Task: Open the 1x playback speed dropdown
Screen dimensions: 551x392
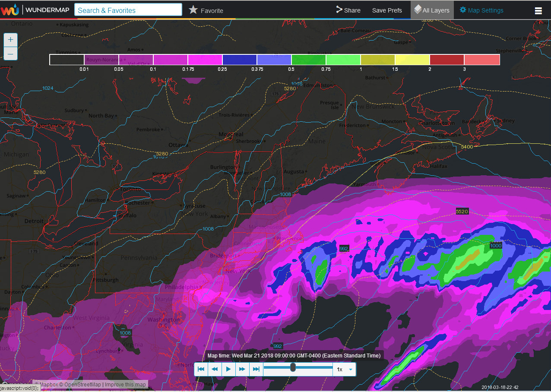Action: [345, 370]
